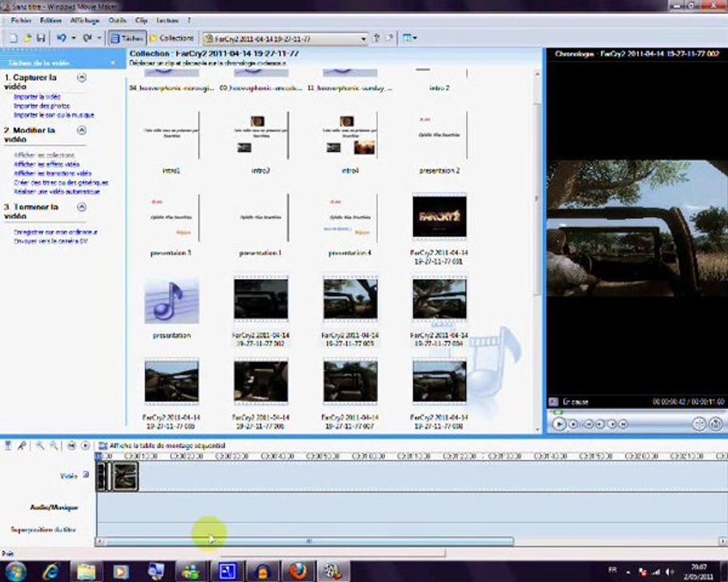Click the audio levels icon on timeline toolbar
728x582 pixels.
[8, 445]
